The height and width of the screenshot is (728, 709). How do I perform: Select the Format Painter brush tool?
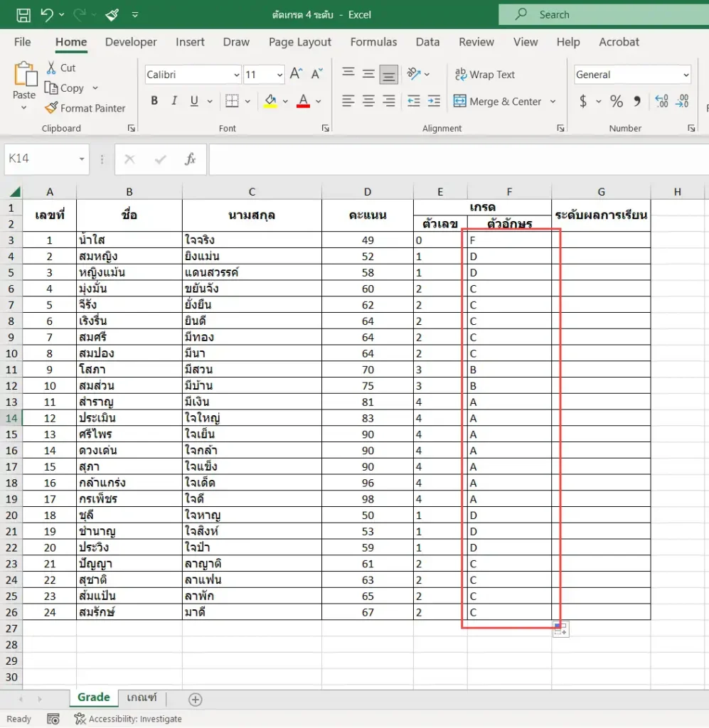point(85,108)
